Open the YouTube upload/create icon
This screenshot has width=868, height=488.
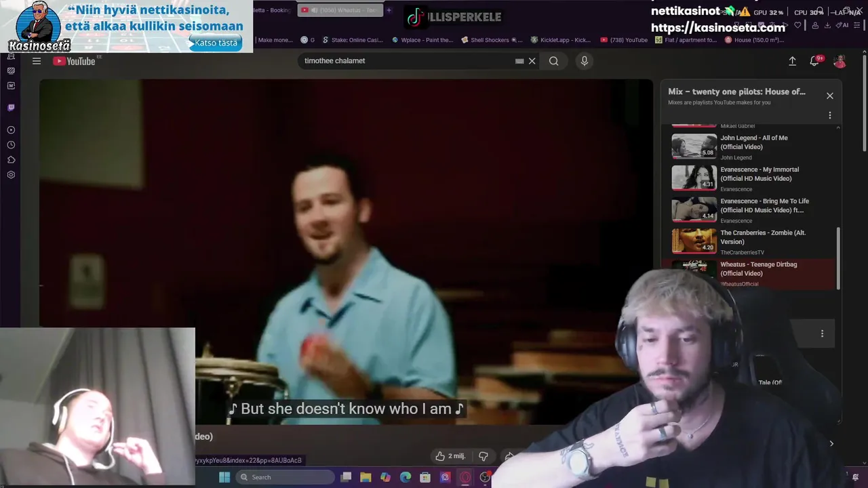pos(792,61)
